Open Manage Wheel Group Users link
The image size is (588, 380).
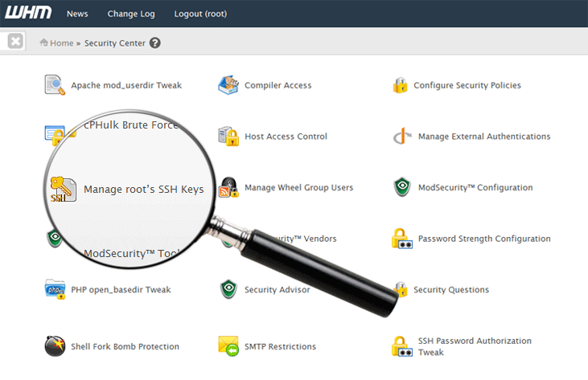299,187
